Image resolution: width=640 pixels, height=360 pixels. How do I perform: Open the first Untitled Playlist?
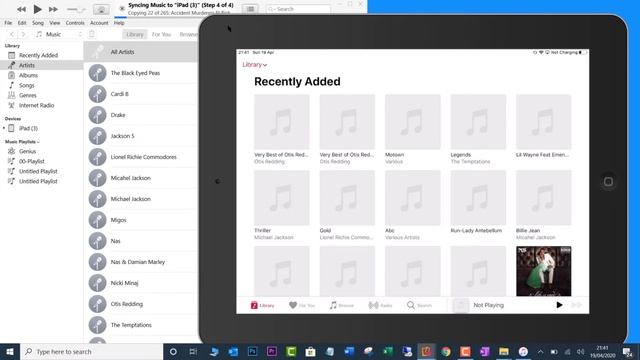click(x=38, y=171)
